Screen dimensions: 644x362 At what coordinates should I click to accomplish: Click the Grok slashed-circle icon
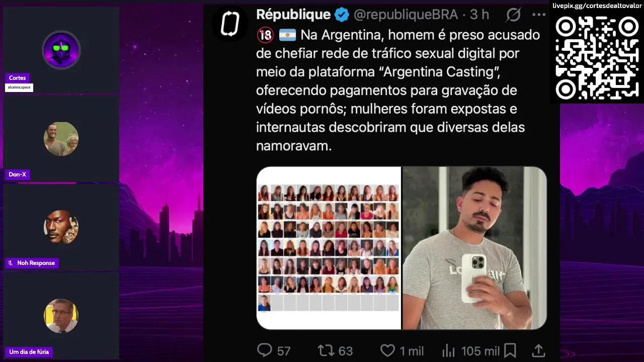(x=513, y=15)
